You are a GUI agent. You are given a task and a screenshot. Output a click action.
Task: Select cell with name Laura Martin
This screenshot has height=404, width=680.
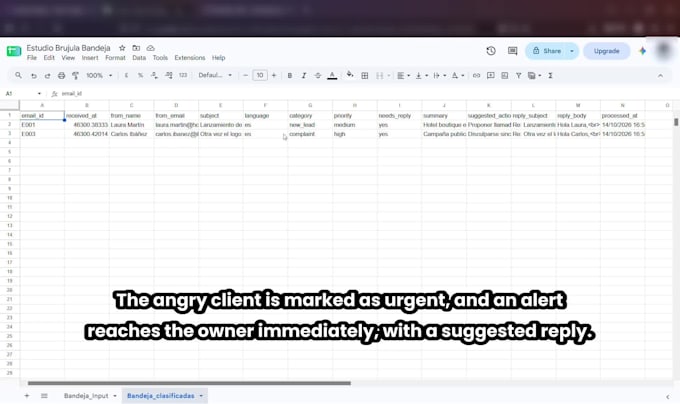(x=131, y=125)
